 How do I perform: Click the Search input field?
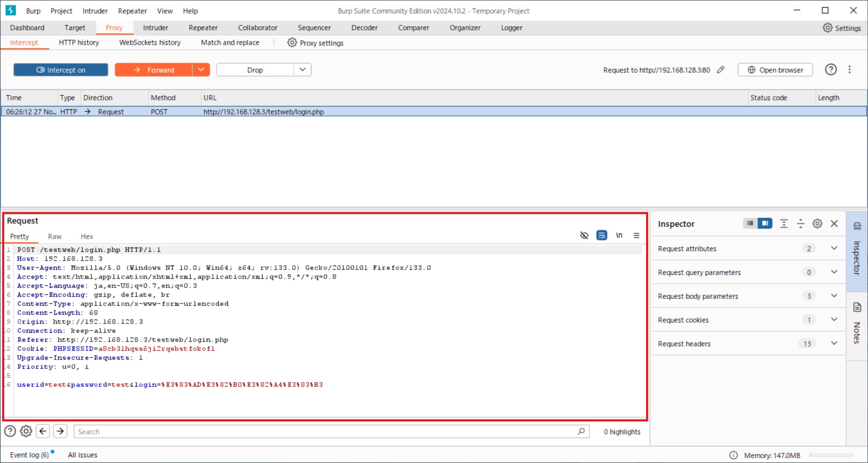point(332,431)
